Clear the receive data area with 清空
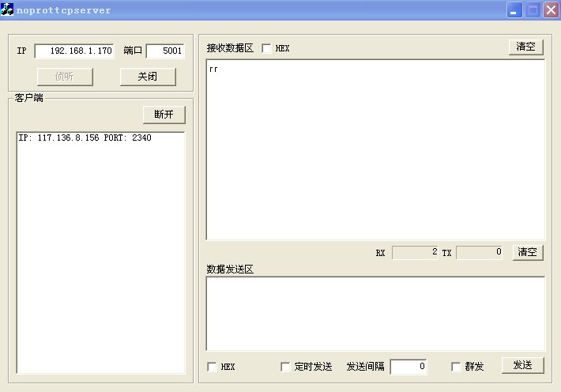 tap(525, 47)
